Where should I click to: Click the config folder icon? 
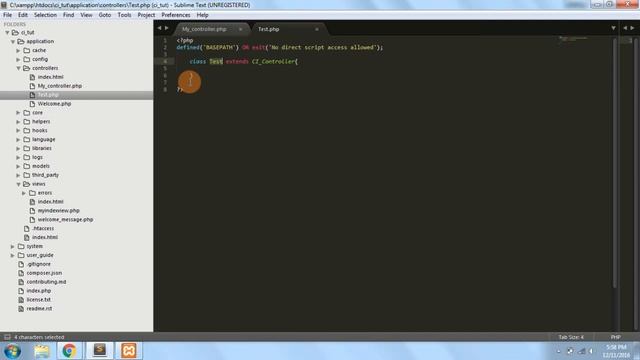pos(27,60)
